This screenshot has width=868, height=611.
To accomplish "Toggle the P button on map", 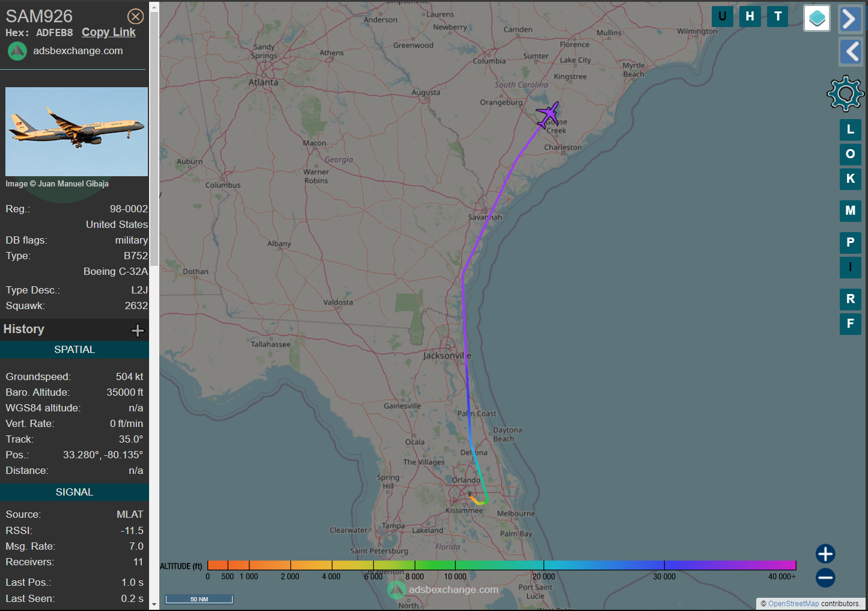I will pyautogui.click(x=850, y=242).
